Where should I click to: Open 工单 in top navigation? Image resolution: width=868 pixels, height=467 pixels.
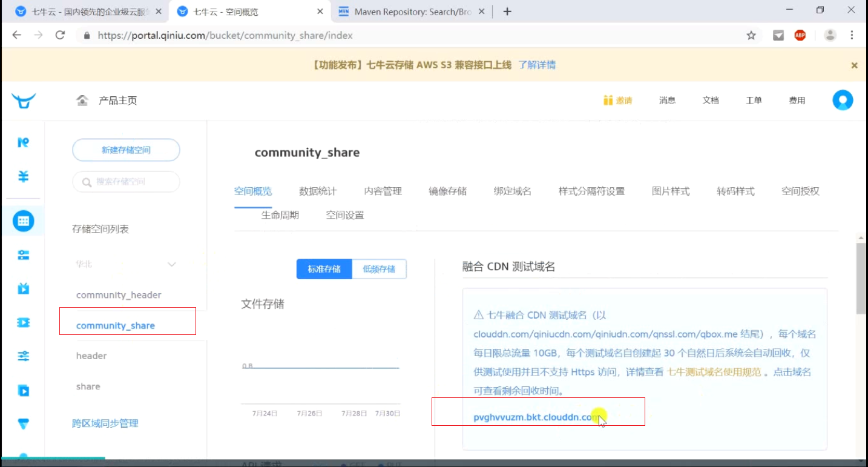(x=754, y=101)
